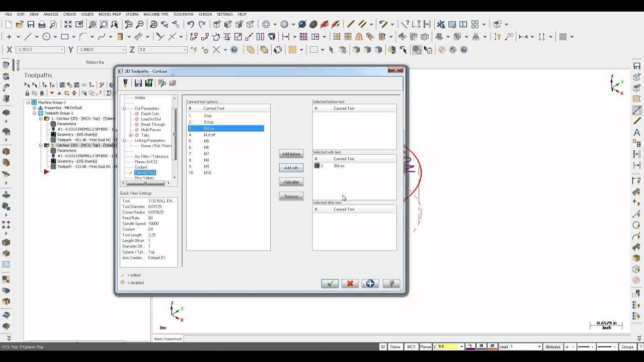Click the G1 post icon in Toolpaths manager
644x362 pixels.
pyautogui.click(x=84, y=85)
